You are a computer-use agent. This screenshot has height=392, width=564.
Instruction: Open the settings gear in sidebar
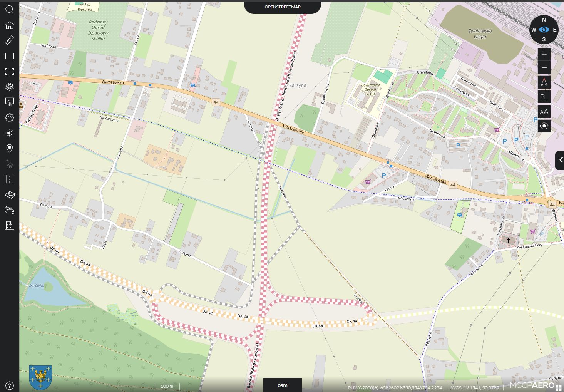pyautogui.click(x=10, y=118)
